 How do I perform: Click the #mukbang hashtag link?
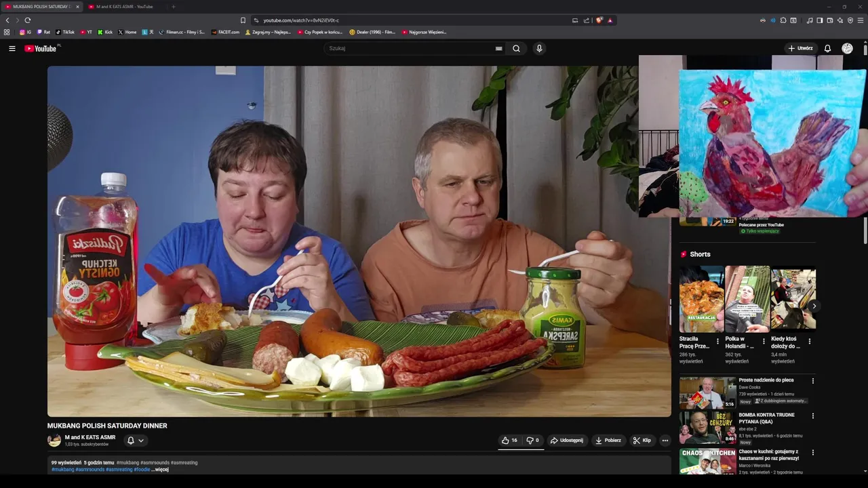[63, 469]
